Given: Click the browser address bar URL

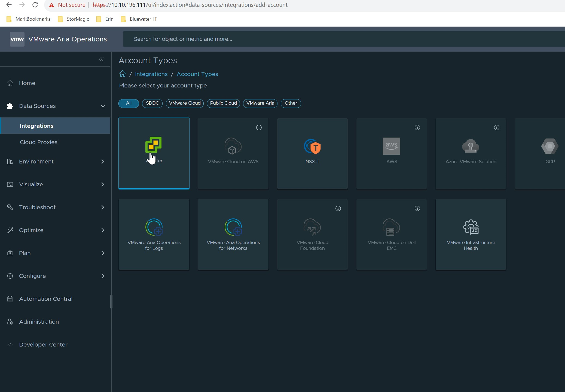Looking at the screenshot, I should [190, 5].
